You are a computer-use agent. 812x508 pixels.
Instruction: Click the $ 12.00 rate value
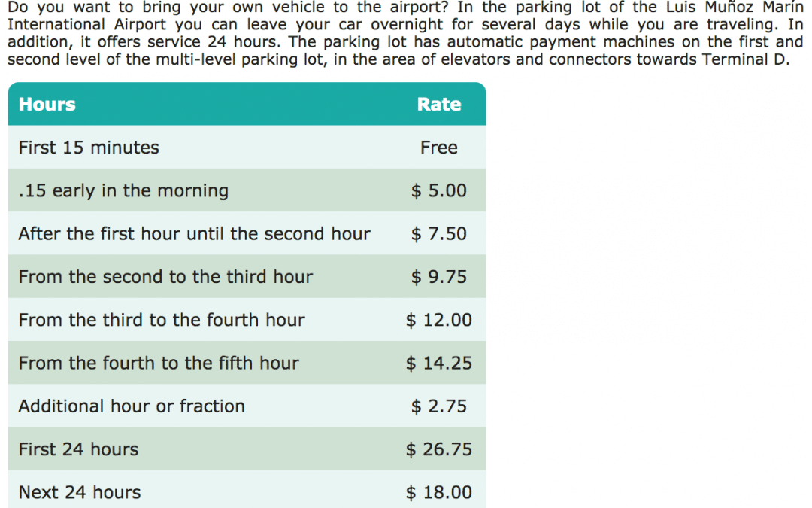(438, 319)
